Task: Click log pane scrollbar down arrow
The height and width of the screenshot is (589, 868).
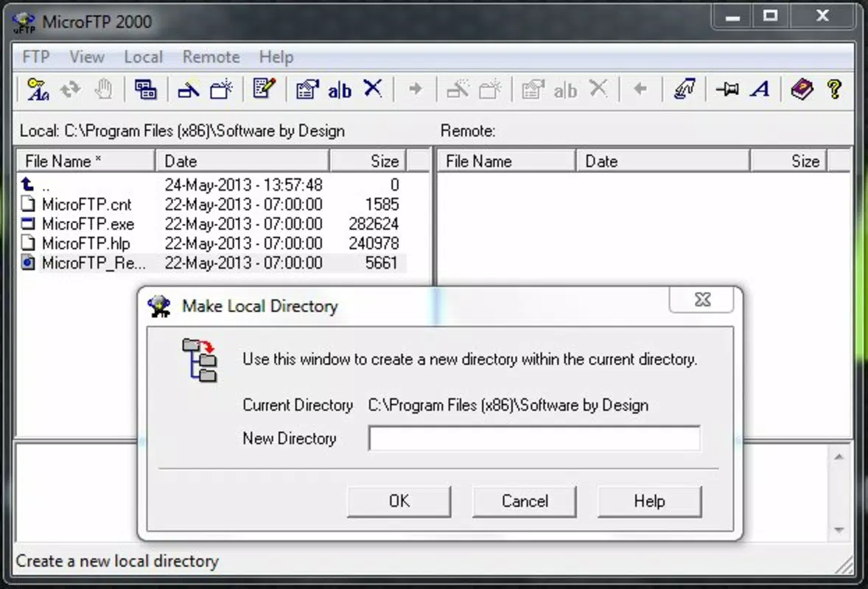Action: tap(839, 530)
